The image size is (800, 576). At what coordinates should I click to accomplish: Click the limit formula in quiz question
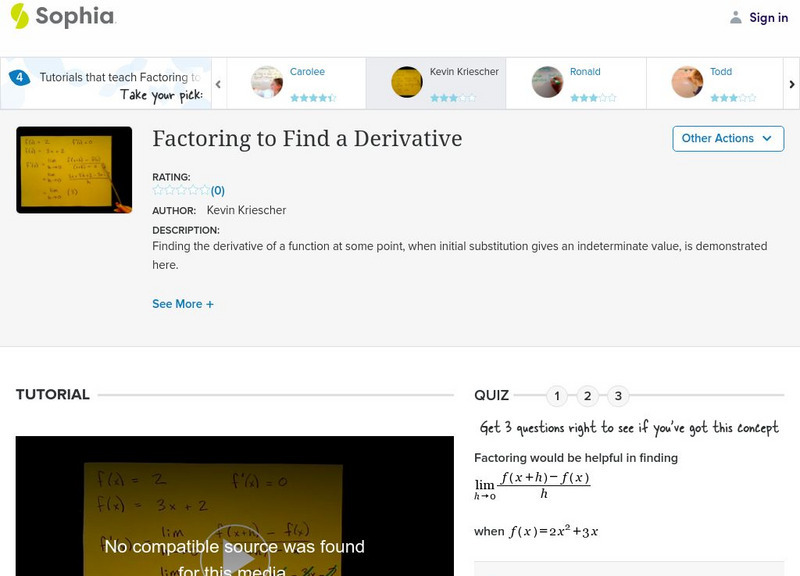coord(532,486)
